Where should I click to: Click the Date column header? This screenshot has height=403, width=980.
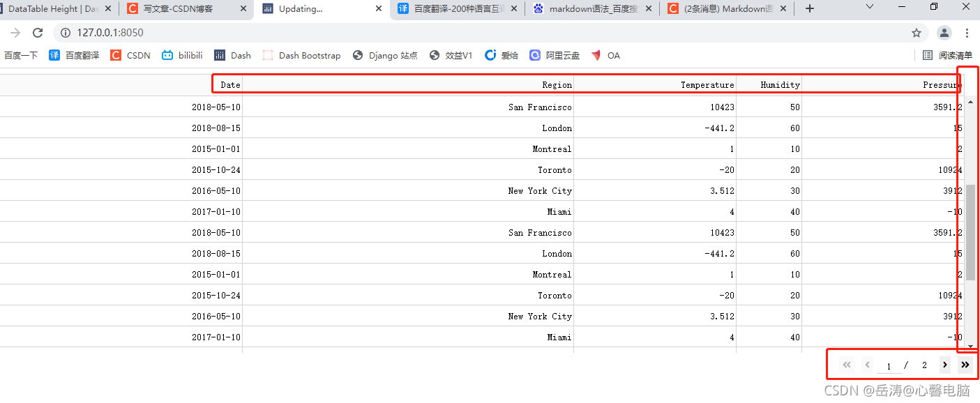[121, 84]
